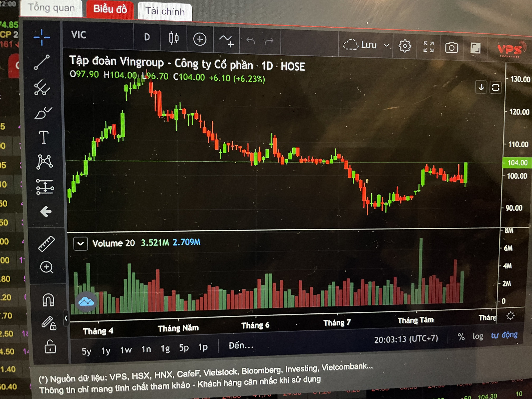Set the range to 1w
Image resolution: width=532 pixels, height=399 pixels.
(126, 350)
